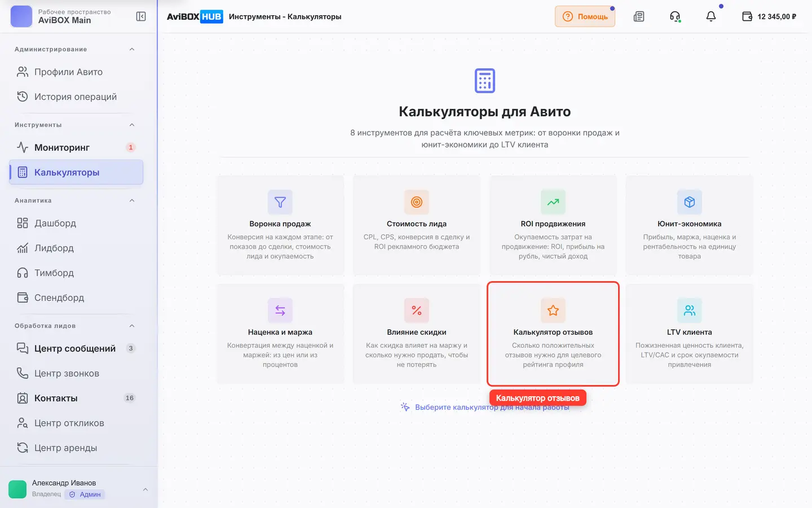Open Центр звонков
812x508 pixels.
coord(76,373)
